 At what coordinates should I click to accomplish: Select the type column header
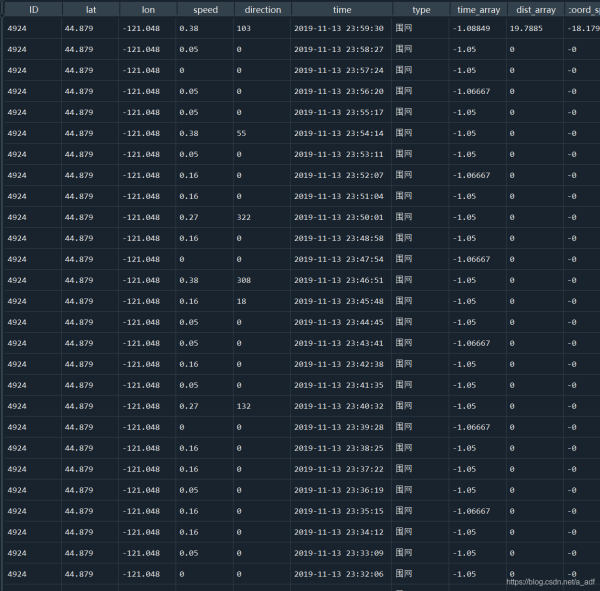coord(421,9)
